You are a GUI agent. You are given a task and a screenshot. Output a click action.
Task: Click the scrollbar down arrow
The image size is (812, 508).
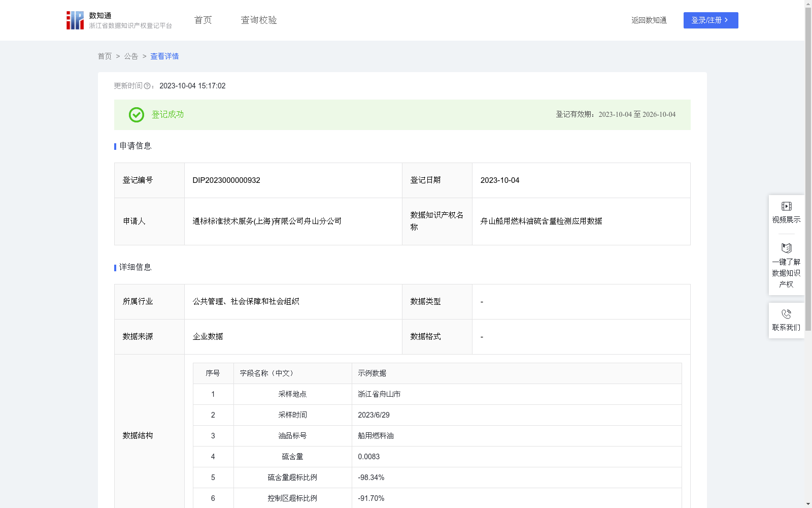click(x=808, y=504)
